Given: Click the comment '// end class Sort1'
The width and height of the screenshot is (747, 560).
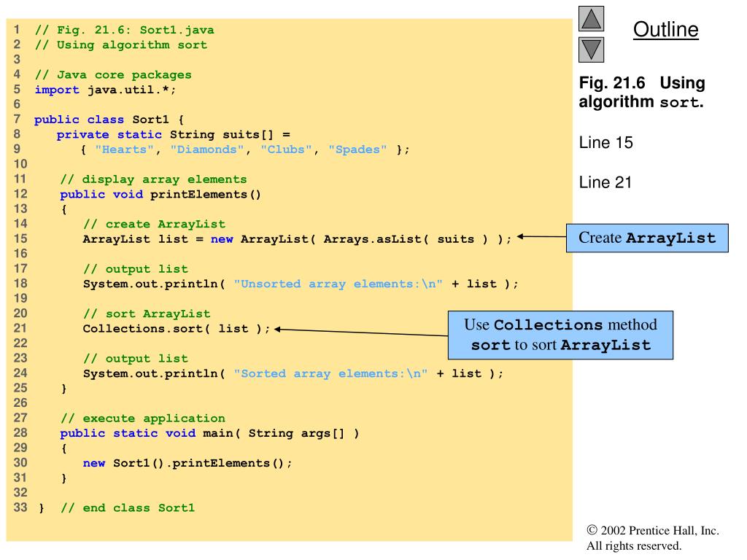Looking at the screenshot, I should pyautogui.click(x=128, y=507).
